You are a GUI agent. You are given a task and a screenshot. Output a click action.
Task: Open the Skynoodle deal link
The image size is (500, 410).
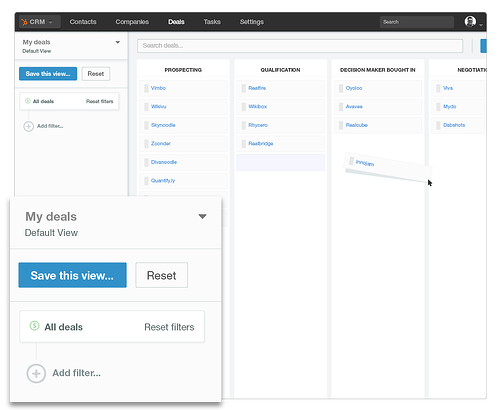pos(163,125)
